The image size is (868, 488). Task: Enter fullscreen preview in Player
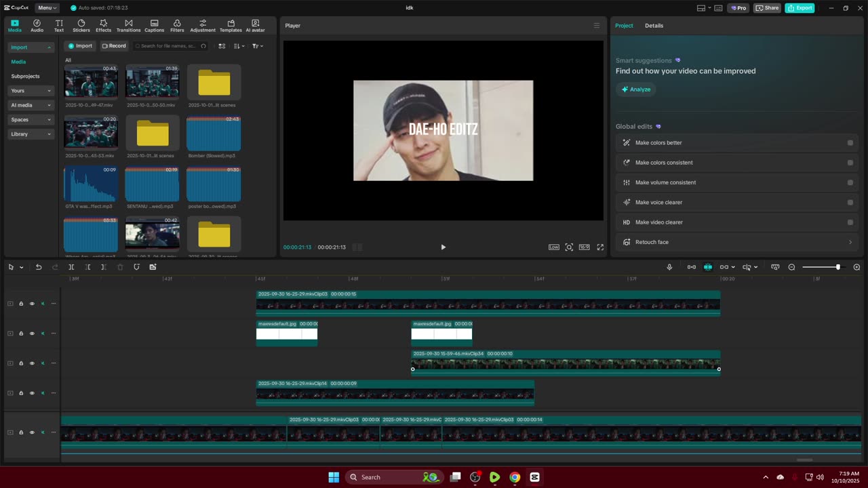coord(600,247)
